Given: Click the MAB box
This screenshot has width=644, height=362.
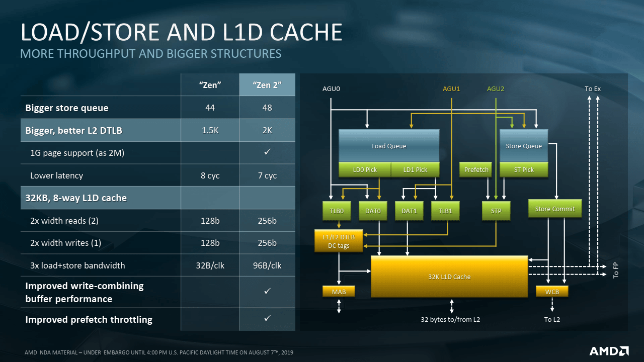Looking at the screenshot, I should (339, 291).
